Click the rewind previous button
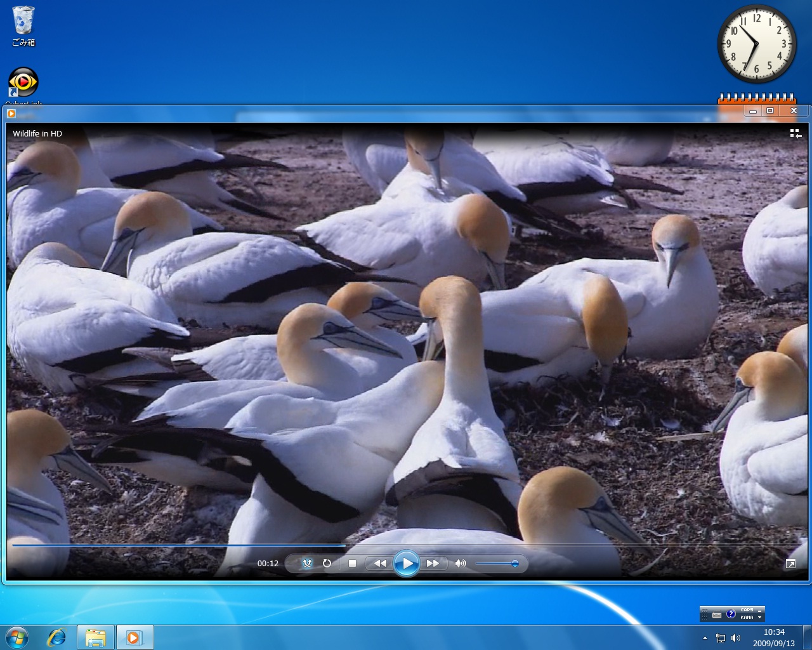The width and height of the screenshot is (812, 650). tap(379, 563)
